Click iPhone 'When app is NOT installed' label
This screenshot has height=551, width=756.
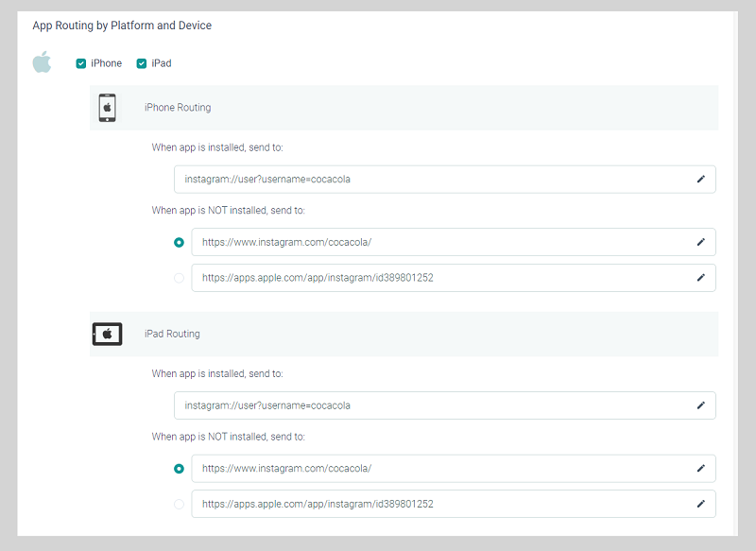click(229, 210)
